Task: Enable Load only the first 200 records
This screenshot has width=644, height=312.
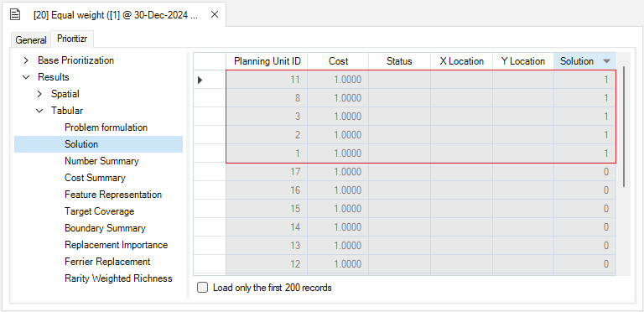Action: coord(202,288)
